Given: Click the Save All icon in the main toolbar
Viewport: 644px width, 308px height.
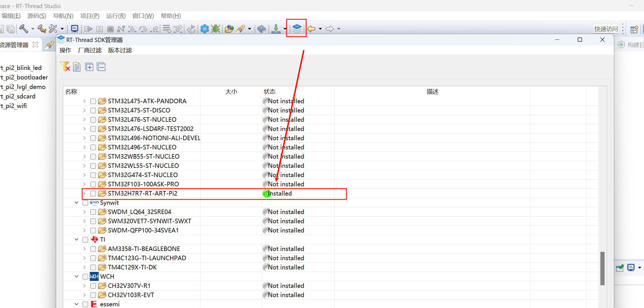Looking at the screenshot, I should (x=11, y=29).
